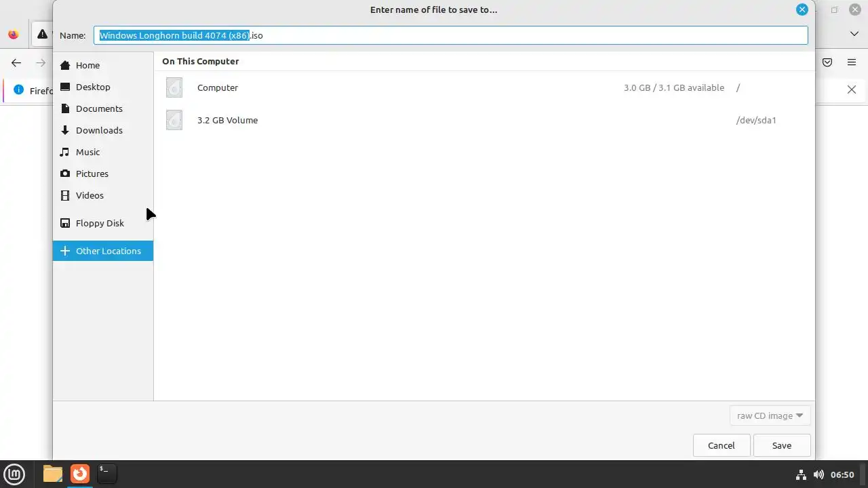
Task: Click the 3.0 GB / 3.1 GB available text
Action: click(674, 87)
